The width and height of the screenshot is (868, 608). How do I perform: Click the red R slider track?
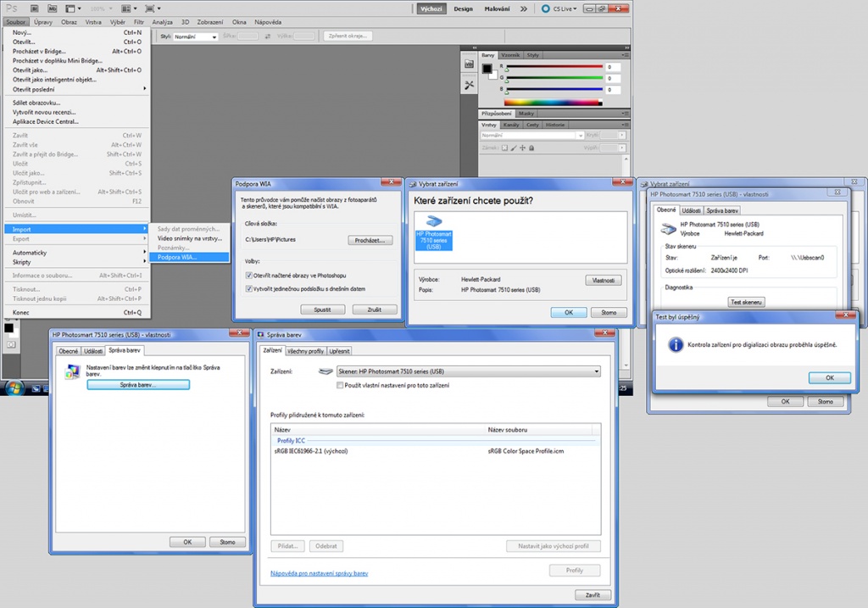(554, 67)
